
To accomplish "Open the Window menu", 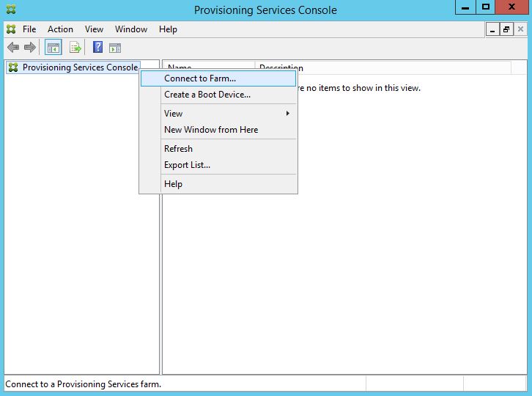I will tap(131, 29).
